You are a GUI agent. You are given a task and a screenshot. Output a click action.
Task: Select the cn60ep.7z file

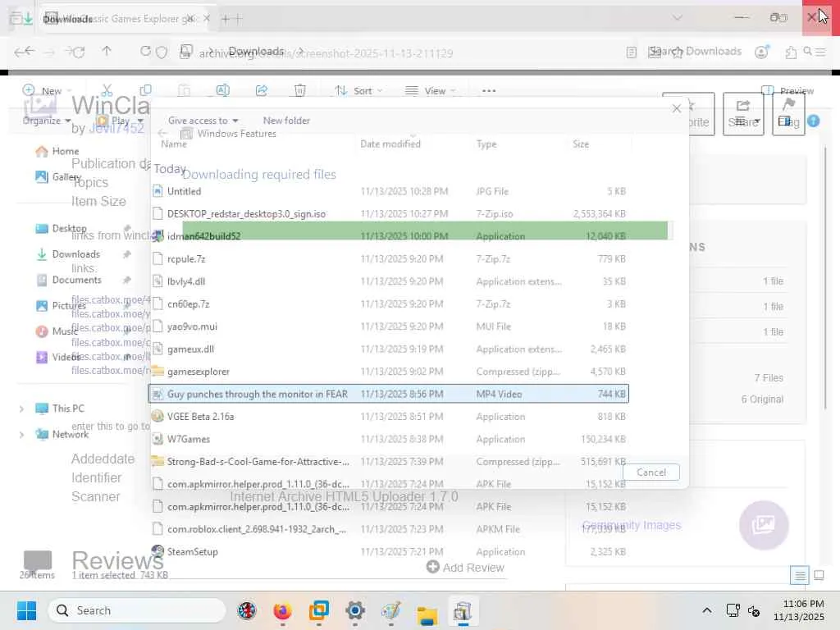388,304
